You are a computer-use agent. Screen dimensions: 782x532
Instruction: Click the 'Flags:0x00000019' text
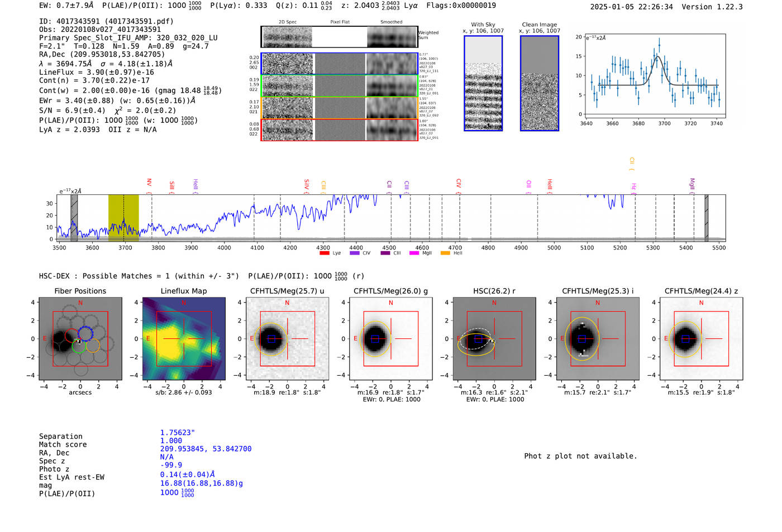click(x=461, y=6)
